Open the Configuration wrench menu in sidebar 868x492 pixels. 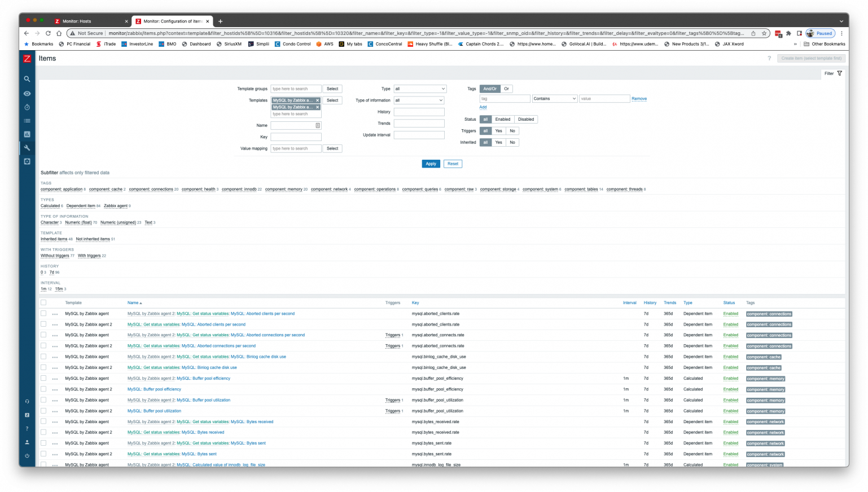point(27,148)
